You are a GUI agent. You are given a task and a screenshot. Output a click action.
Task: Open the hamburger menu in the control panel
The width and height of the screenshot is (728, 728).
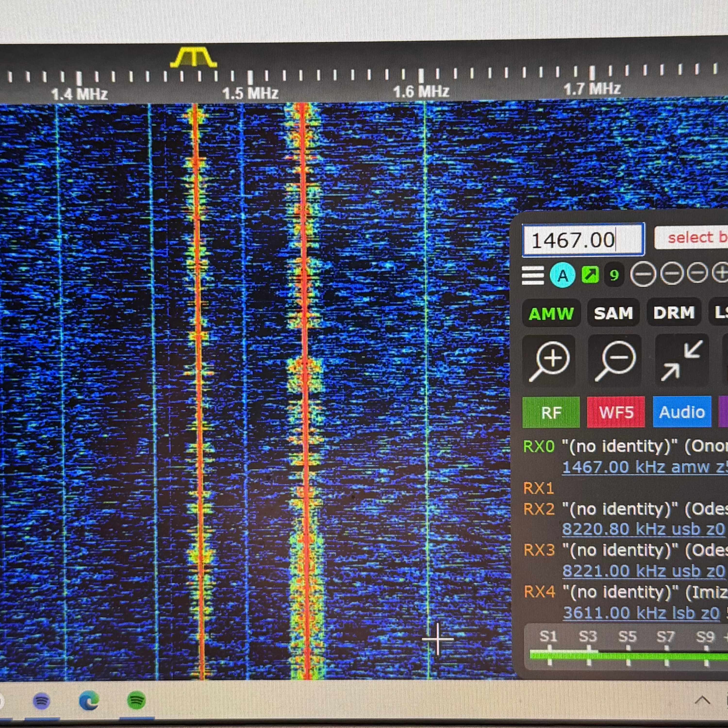533,275
